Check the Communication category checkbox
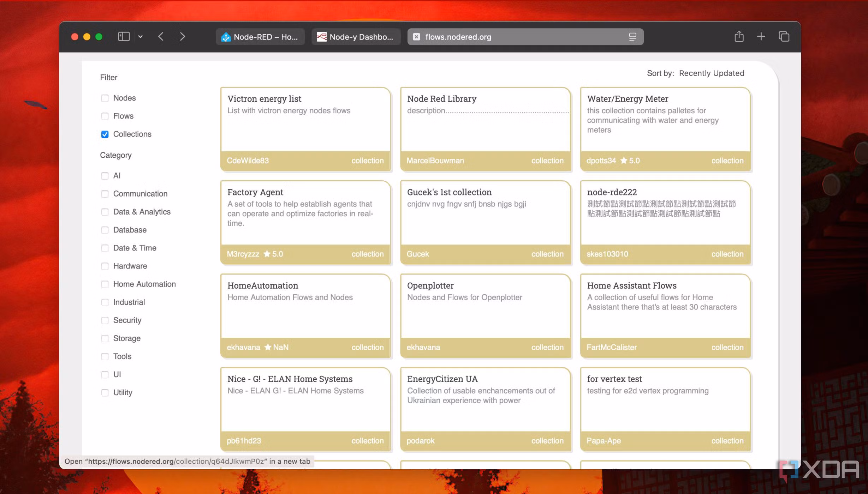 click(105, 194)
